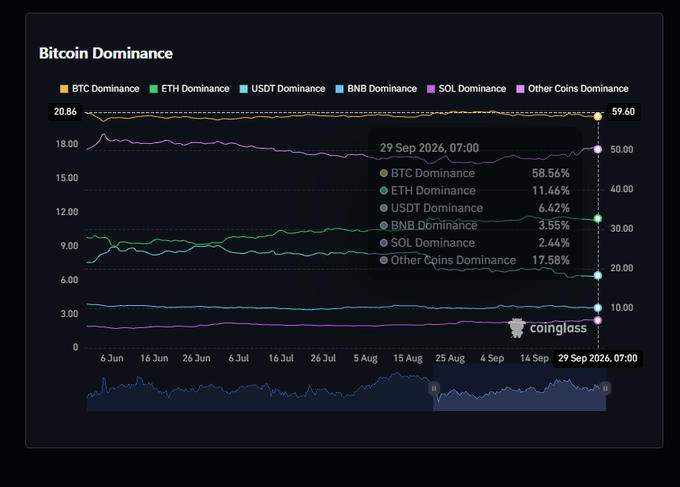Screen dimensions: 680x487
Task: Click the 11.46% ETH value in tooltip
Action: 550,191
